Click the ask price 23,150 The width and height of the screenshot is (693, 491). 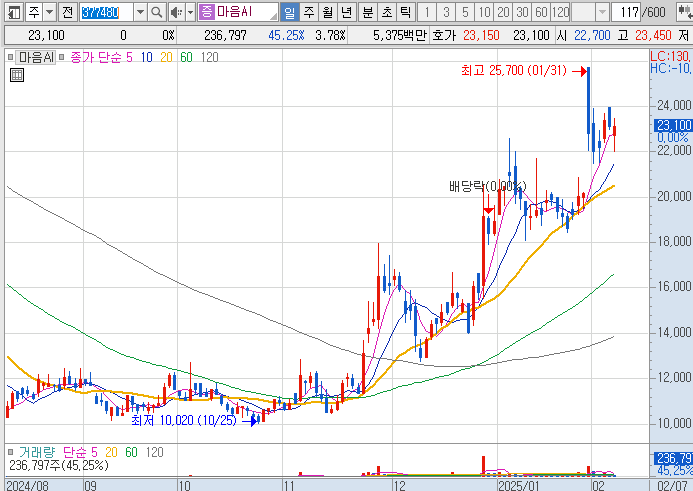481,35
